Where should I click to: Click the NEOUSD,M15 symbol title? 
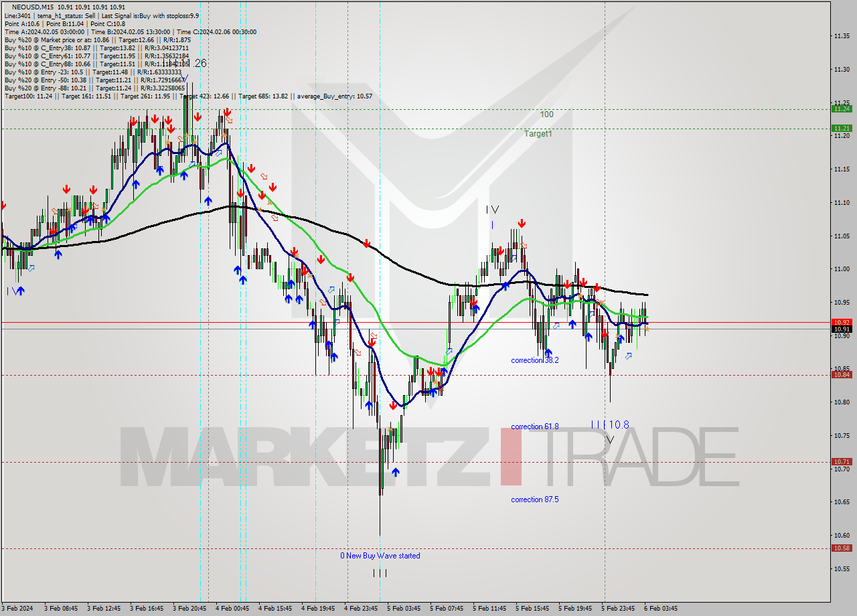(32, 7)
